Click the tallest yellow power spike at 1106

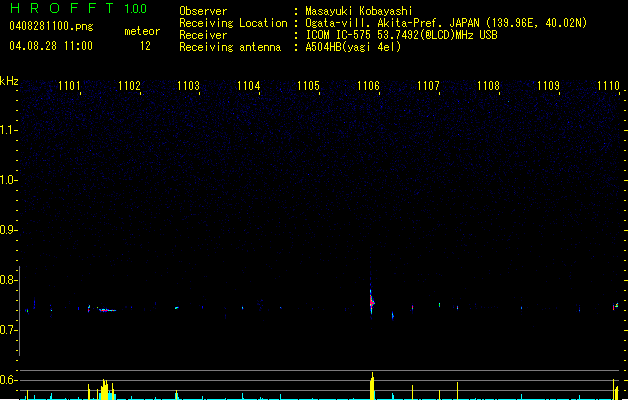[372, 386]
